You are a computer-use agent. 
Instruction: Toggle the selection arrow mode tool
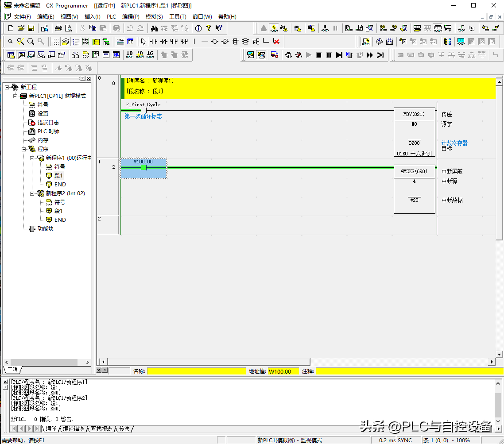point(143,42)
